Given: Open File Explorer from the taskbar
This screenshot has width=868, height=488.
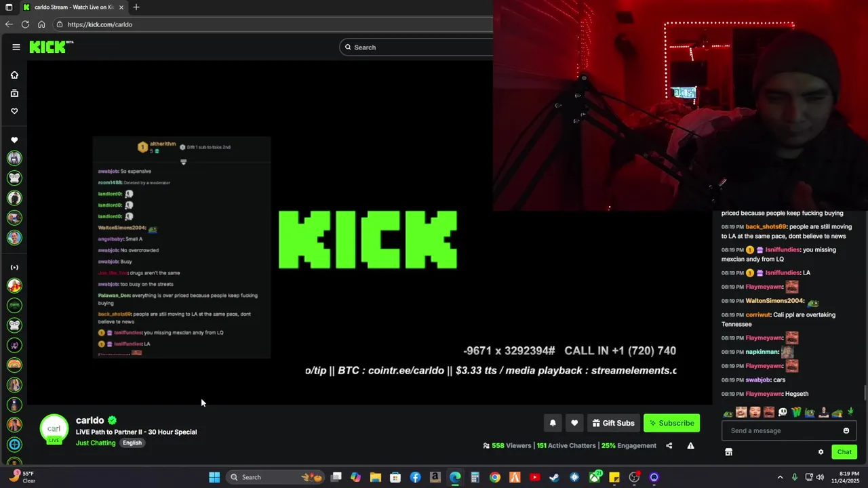Looking at the screenshot, I should pos(376,477).
